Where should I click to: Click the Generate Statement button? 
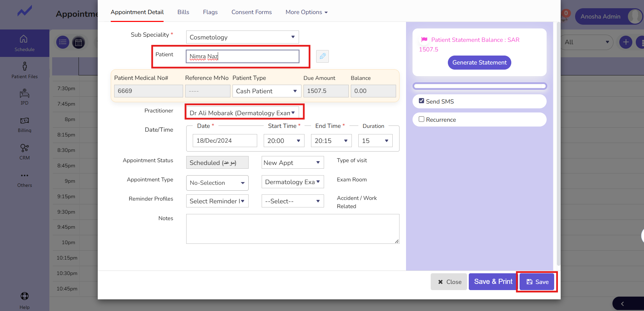479,62
